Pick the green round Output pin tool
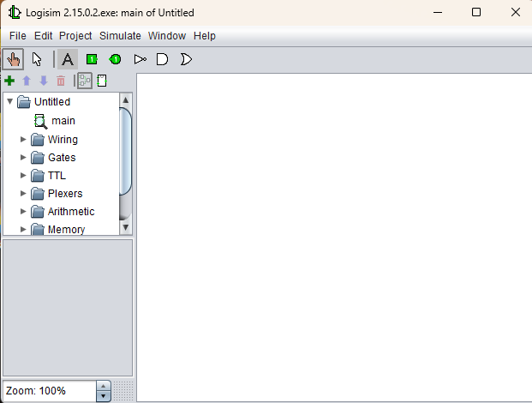This screenshot has height=403, width=532. [x=115, y=59]
